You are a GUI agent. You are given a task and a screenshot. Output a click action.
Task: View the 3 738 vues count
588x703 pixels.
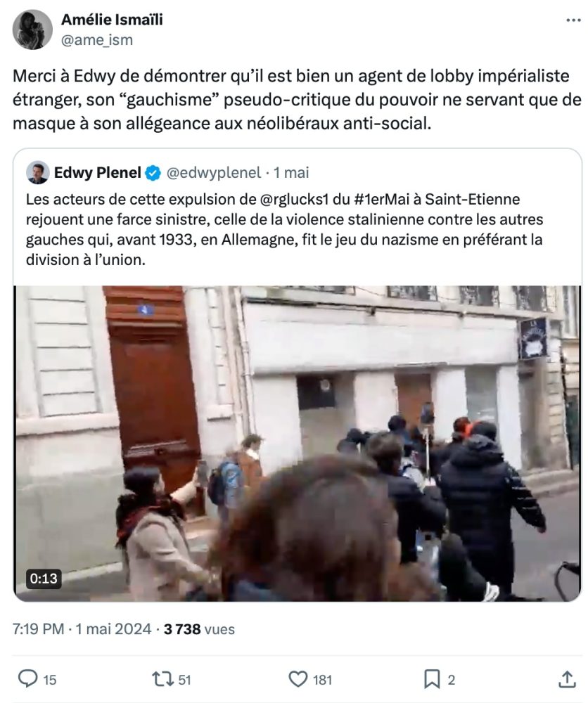(x=199, y=629)
